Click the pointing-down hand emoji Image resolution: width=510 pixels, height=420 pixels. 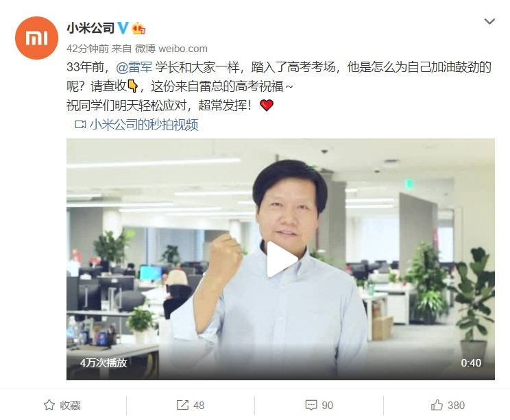(133, 86)
